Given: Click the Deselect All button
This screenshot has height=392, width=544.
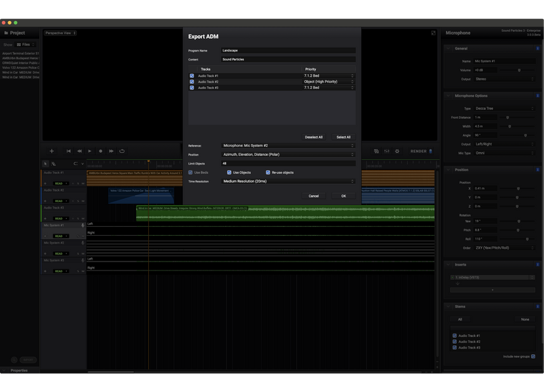Looking at the screenshot, I should click(313, 137).
